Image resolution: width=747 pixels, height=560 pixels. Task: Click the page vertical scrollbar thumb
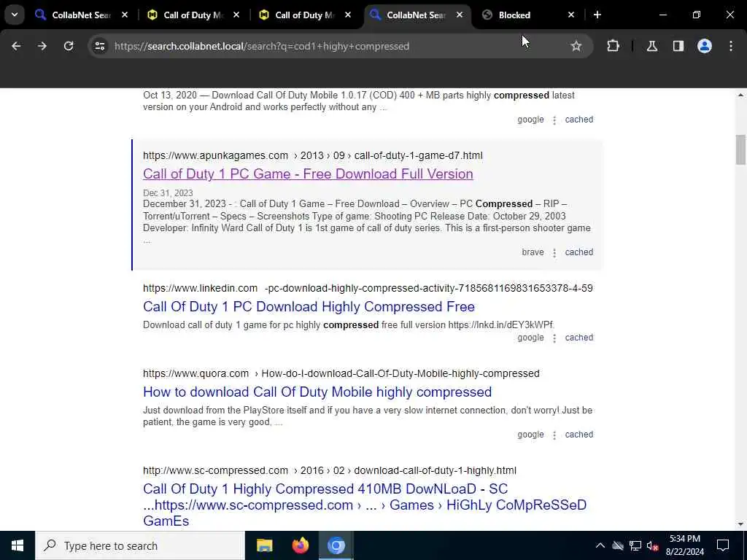740,150
